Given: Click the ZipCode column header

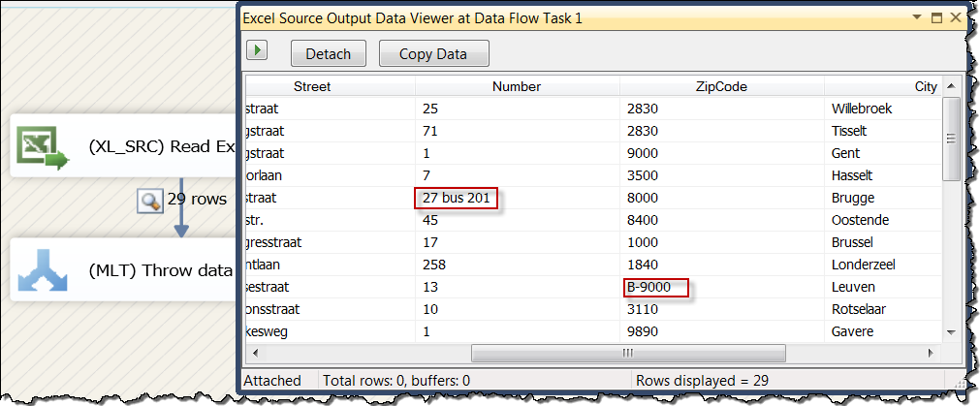Looking at the screenshot, I should [x=720, y=87].
